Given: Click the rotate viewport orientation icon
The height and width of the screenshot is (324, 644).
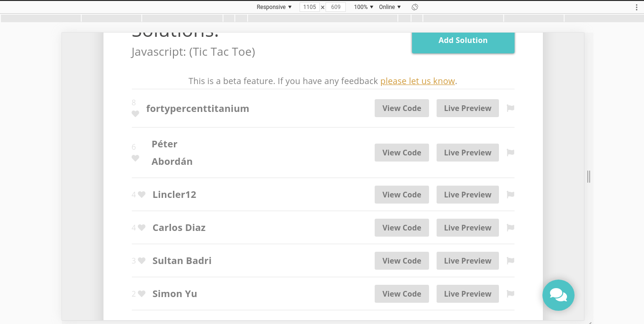Looking at the screenshot, I should pos(415,7).
